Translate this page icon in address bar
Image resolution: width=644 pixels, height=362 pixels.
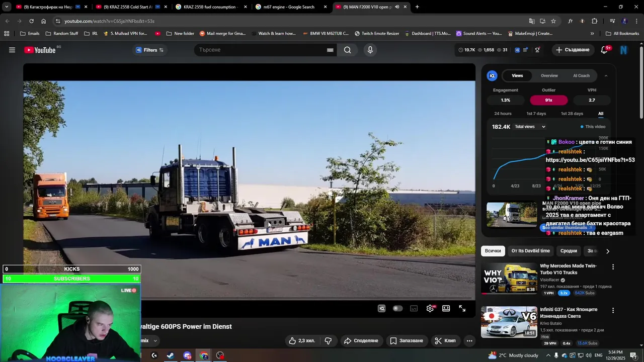coord(532,21)
